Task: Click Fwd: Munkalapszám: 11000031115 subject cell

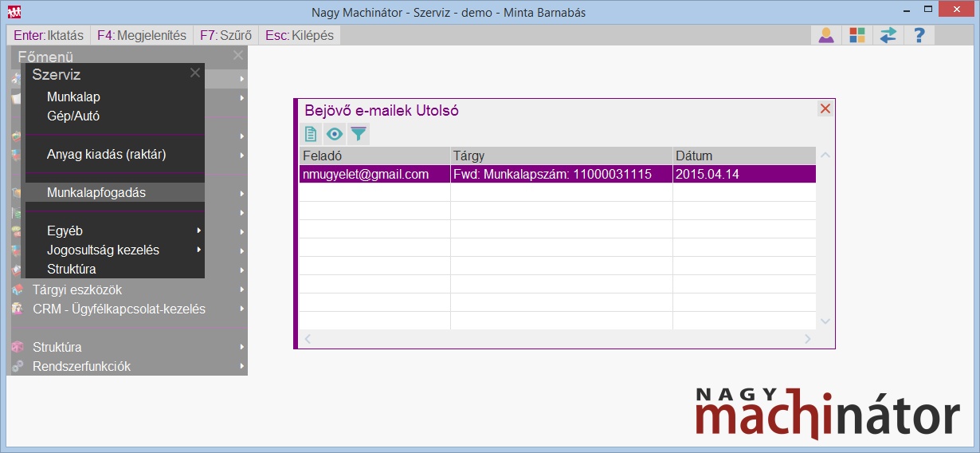Action: click(x=562, y=174)
